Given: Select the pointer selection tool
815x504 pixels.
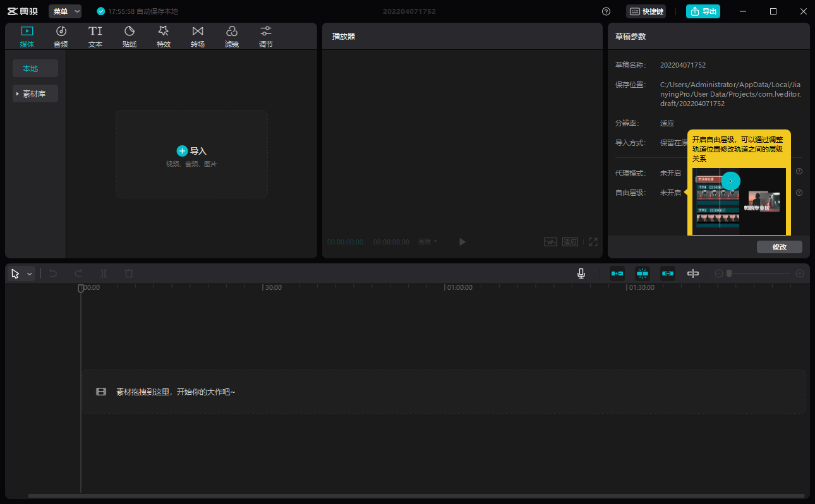Looking at the screenshot, I should click(x=16, y=273).
